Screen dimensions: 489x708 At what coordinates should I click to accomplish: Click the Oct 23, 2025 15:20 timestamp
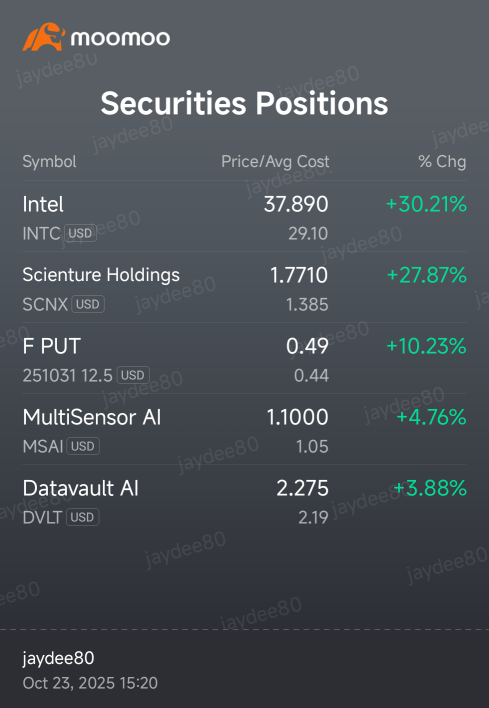[x=90, y=683]
